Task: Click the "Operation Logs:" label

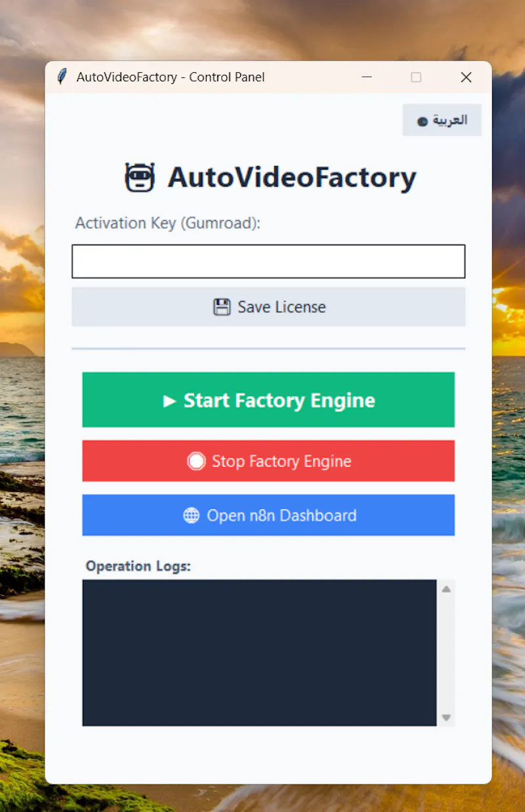Action: [138, 565]
